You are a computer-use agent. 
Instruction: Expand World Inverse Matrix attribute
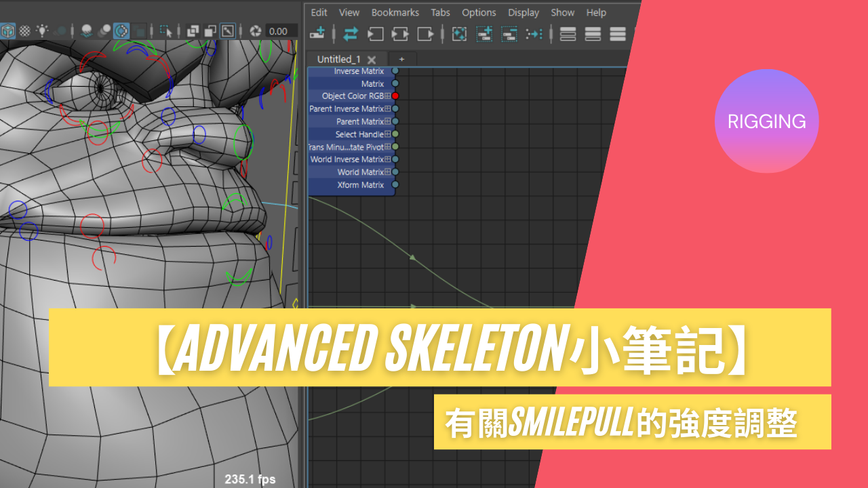(388, 159)
